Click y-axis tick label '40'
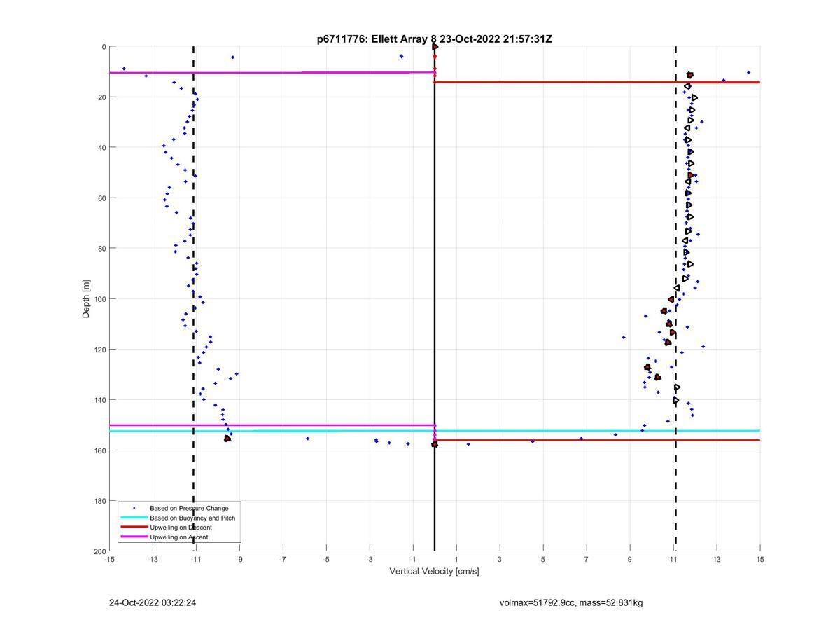 (101, 148)
